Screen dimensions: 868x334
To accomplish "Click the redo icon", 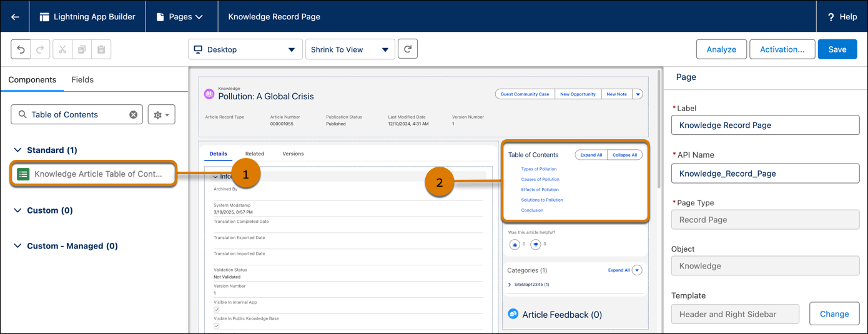I will [39, 49].
